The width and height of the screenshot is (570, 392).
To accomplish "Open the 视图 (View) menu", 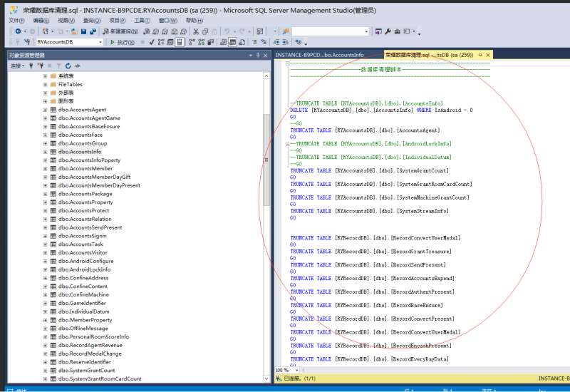I will pyautogui.click(x=66, y=21).
